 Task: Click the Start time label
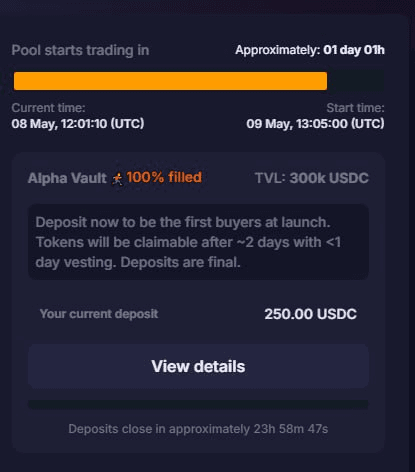[355, 108]
